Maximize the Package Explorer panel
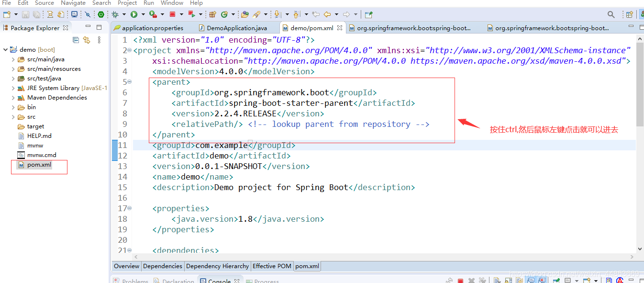Viewport: 644px width, 283px height. tap(99, 27)
